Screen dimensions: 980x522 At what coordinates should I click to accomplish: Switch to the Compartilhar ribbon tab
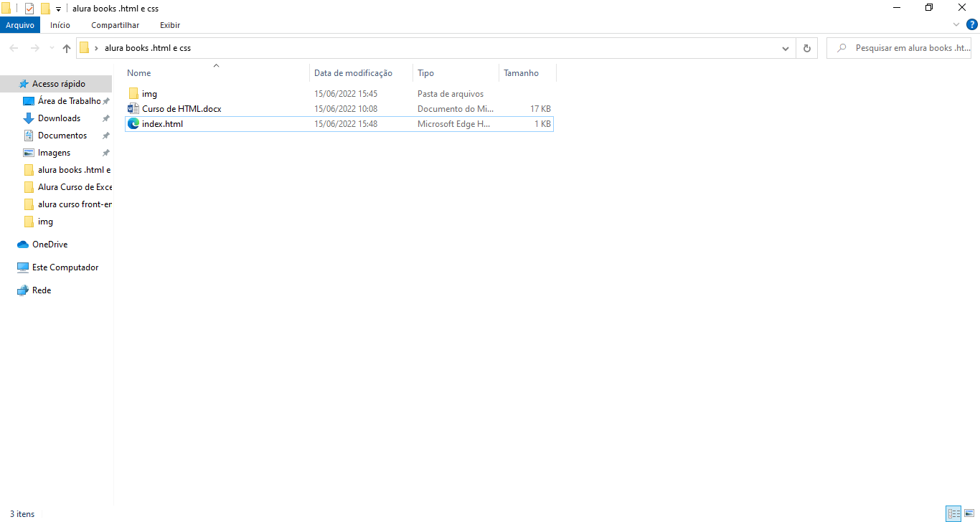click(115, 25)
